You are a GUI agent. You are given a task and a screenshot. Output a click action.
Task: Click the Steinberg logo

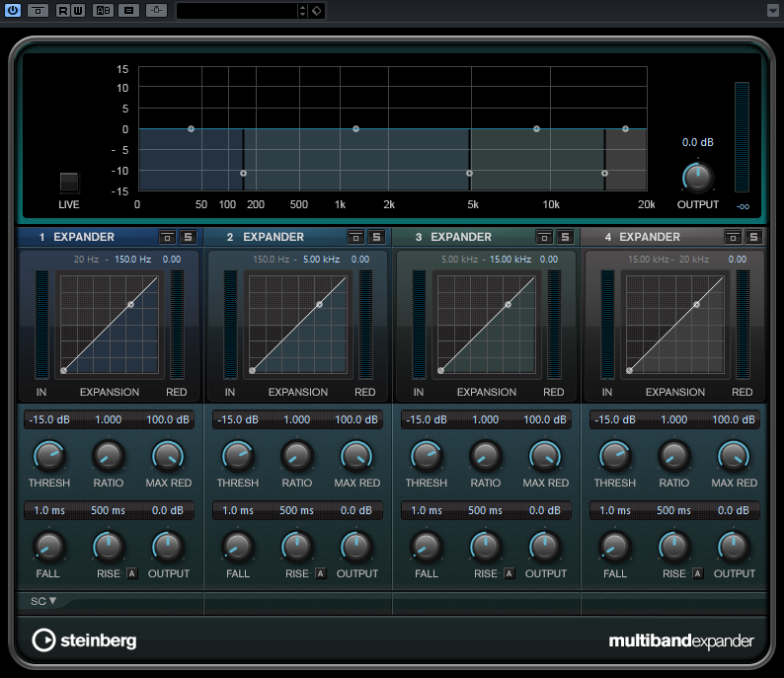[x=84, y=640]
